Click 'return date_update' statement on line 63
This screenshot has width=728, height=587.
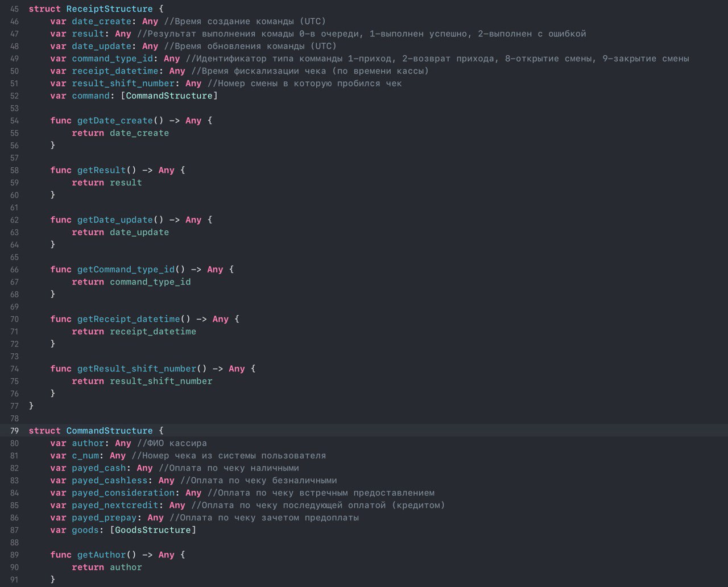click(x=121, y=232)
